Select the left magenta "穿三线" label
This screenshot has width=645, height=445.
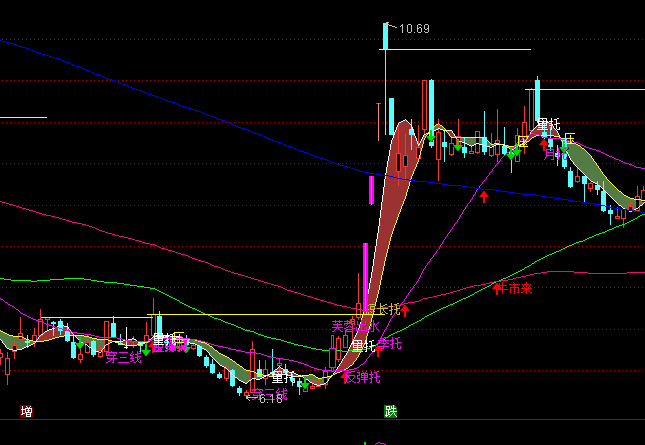pyautogui.click(x=124, y=357)
